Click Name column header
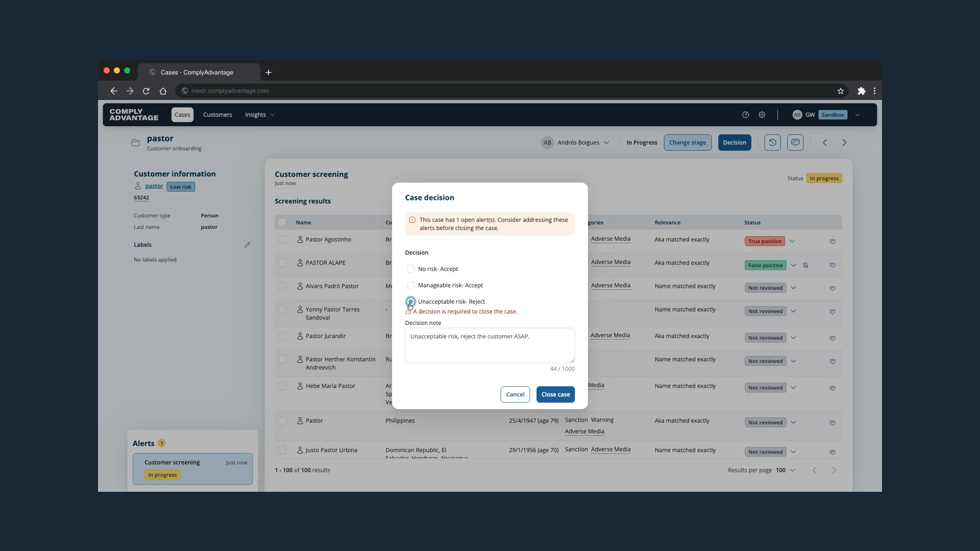 point(303,222)
